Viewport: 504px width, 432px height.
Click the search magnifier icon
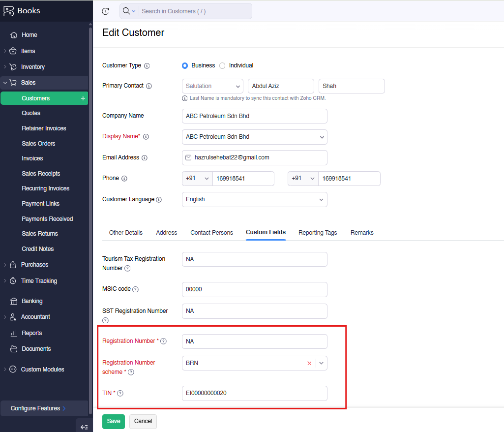pos(126,11)
